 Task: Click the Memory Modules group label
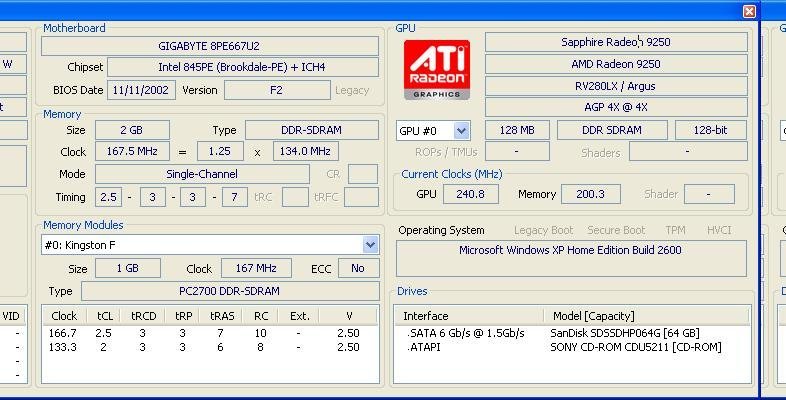(x=83, y=225)
